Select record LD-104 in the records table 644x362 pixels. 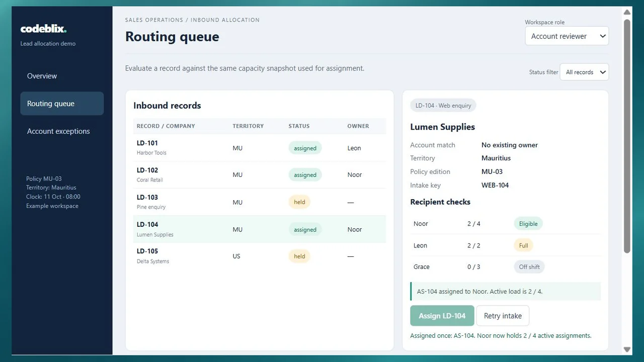[x=260, y=229]
